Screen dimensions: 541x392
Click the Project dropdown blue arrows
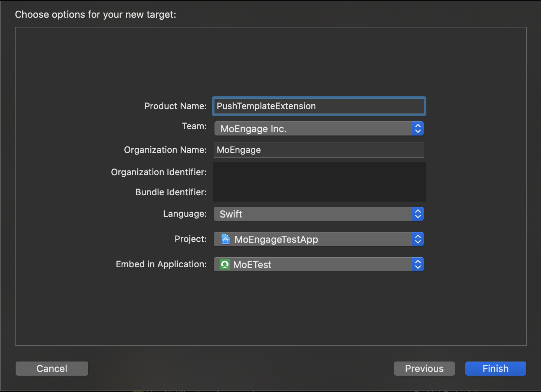tap(418, 239)
